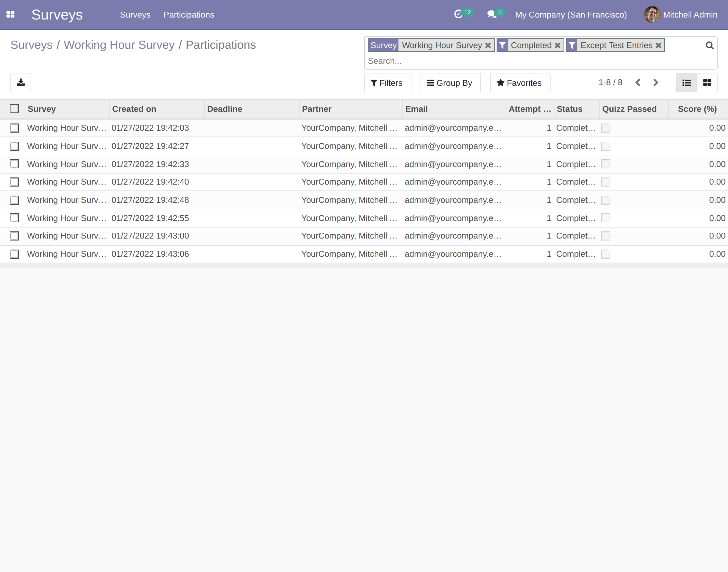Viewport: 728px width, 572px height.
Task: Click Mitchell Admin avatar picture
Action: point(652,14)
